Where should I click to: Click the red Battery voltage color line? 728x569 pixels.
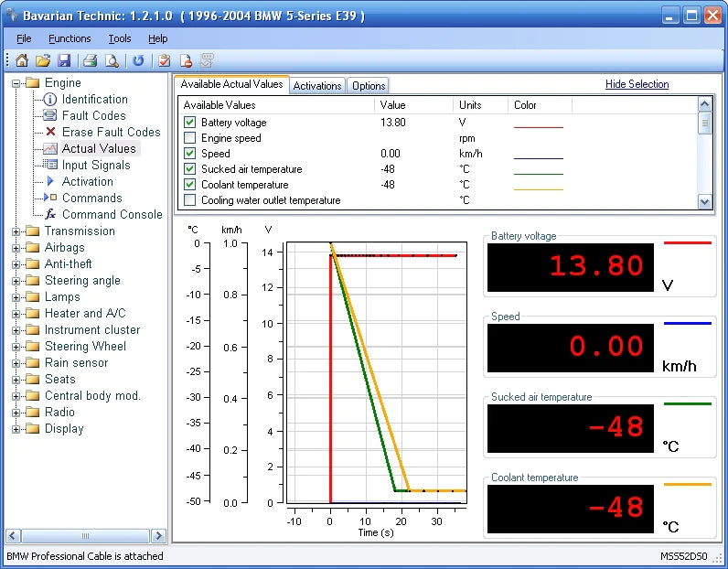[538, 126]
